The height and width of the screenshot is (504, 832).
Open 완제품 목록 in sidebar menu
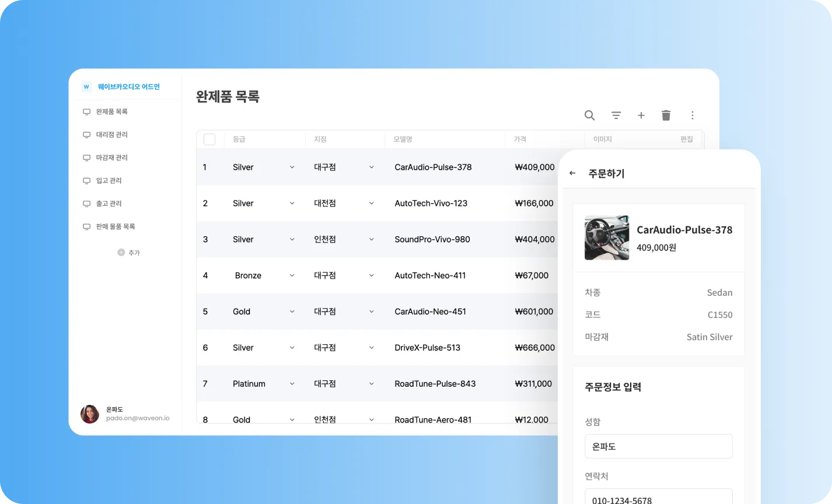coord(112,111)
